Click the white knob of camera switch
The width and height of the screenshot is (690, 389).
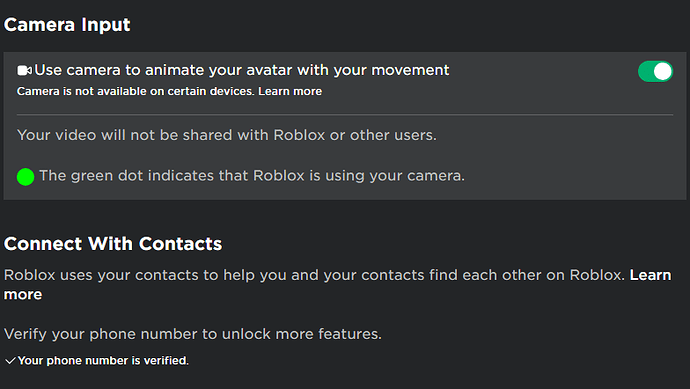click(x=663, y=71)
